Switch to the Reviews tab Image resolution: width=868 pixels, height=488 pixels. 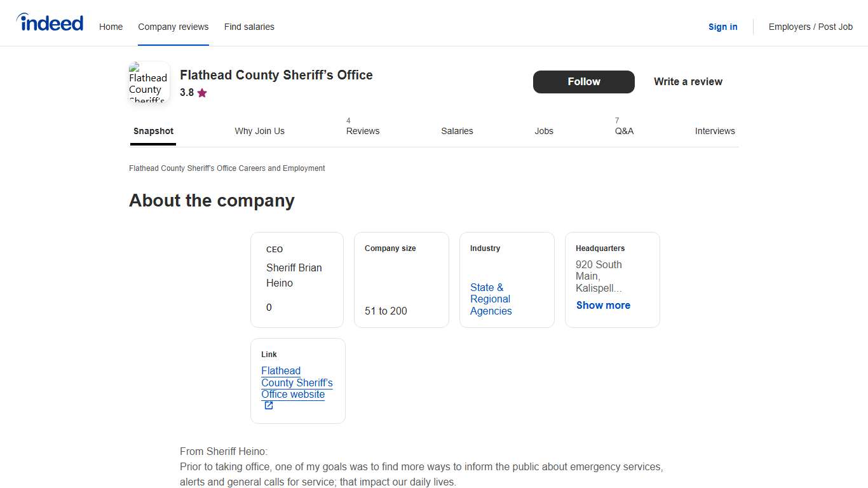[x=362, y=131]
